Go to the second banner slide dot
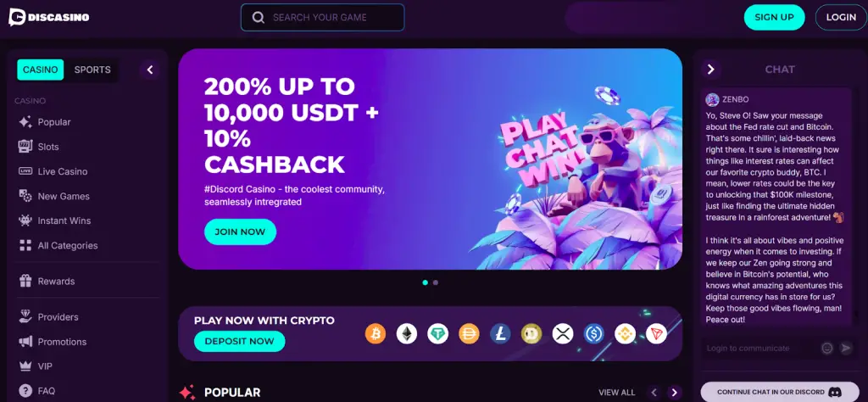Image resolution: width=868 pixels, height=402 pixels. tap(436, 282)
